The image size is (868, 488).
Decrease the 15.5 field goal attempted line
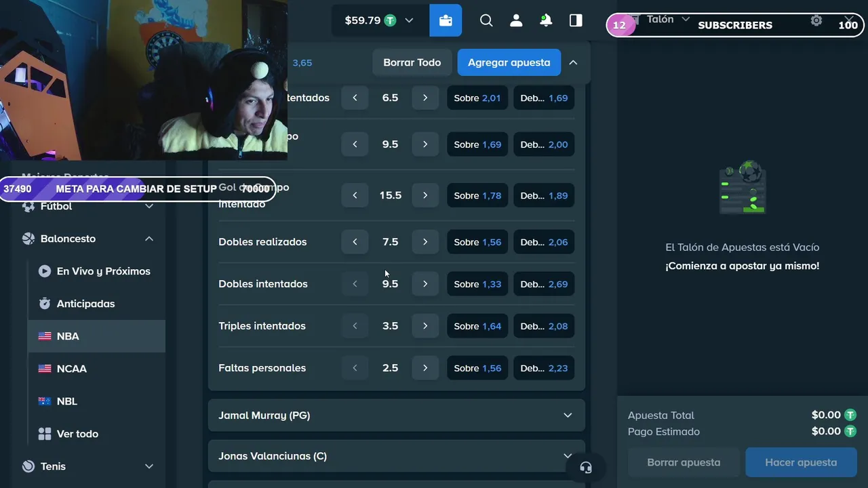[x=355, y=195]
